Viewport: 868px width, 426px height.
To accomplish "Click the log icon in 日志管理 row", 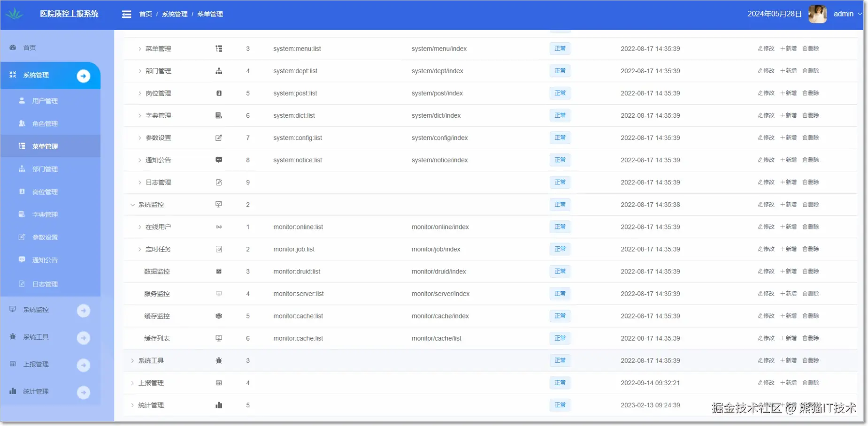I will pos(219,183).
